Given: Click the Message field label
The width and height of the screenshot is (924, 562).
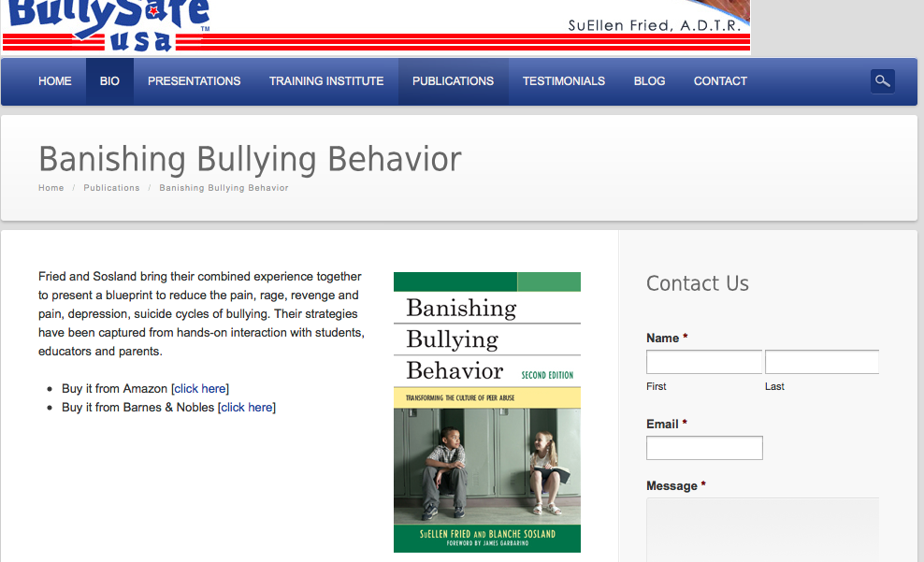Looking at the screenshot, I should click(676, 486).
